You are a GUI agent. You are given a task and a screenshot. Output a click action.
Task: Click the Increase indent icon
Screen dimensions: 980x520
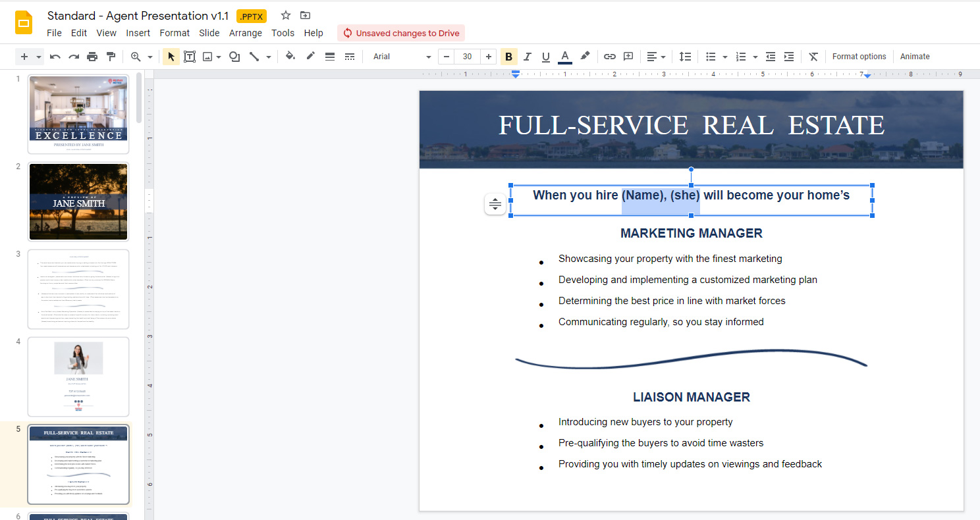[789, 57]
